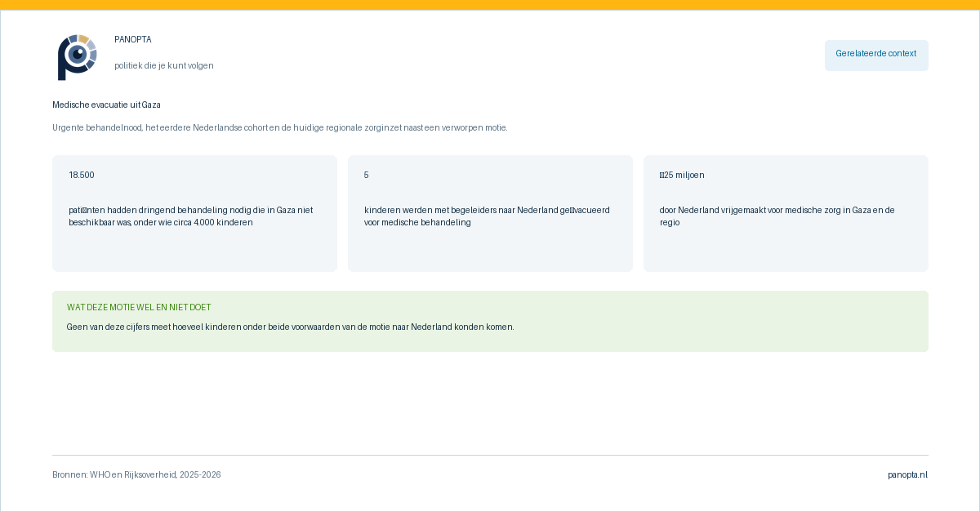Click the yellow top banner bar
The width and height of the screenshot is (980, 512).
[x=490, y=5]
